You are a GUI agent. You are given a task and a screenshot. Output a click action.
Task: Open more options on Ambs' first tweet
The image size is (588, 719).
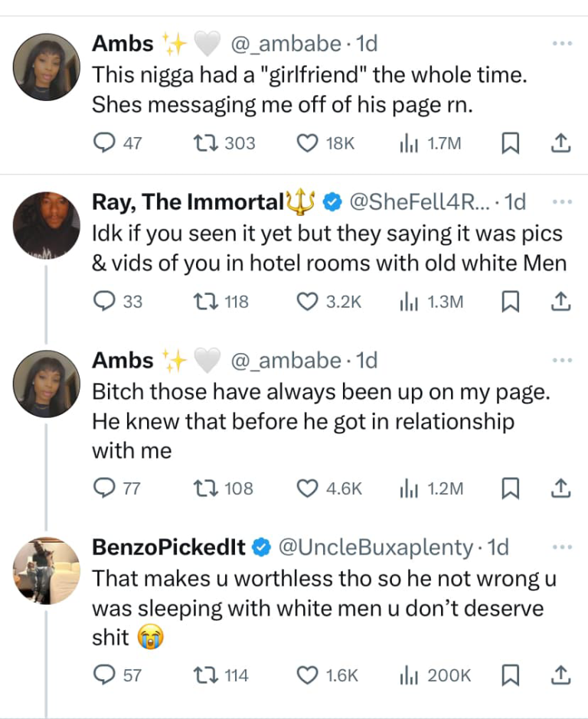[x=562, y=44]
